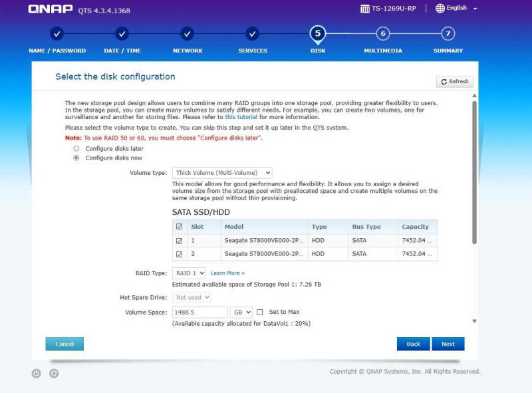This screenshot has height=393, width=532.
Task: Open the English language dropdown arrow
Action: pos(475,9)
